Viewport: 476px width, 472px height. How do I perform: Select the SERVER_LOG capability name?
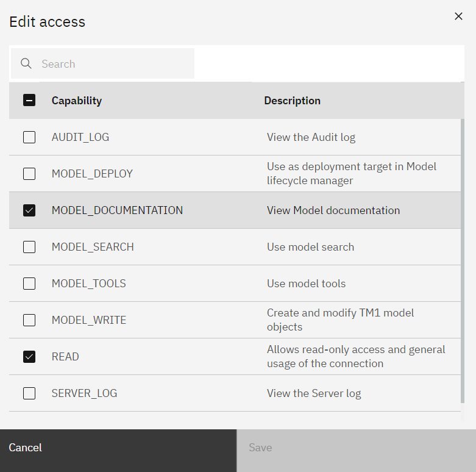(84, 393)
